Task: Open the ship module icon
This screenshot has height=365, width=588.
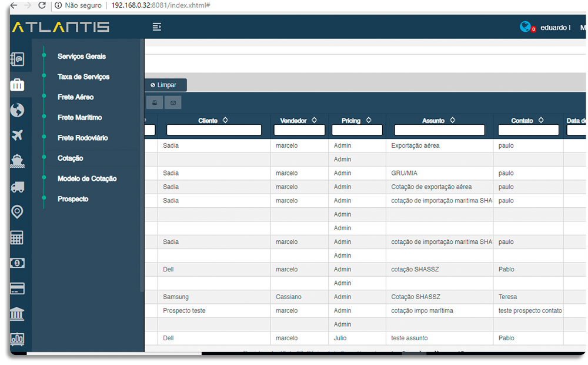Action: (x=18, y=161)
